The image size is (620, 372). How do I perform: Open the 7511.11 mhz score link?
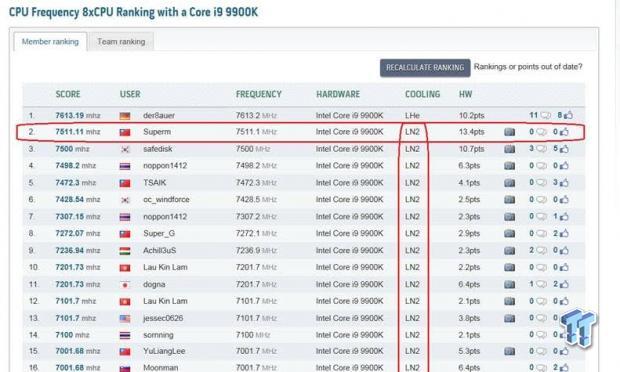pyautogui.click(x=78, y=132)
